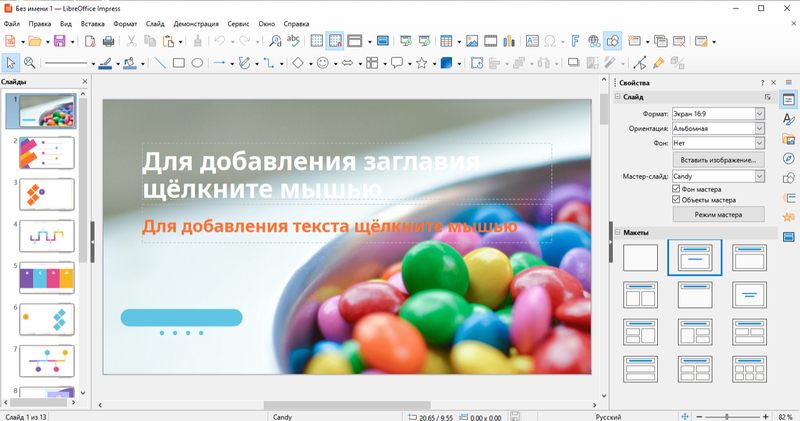Select the Rectangle shape tool
This screenshot has width=800, height=421.
(179, 63)
